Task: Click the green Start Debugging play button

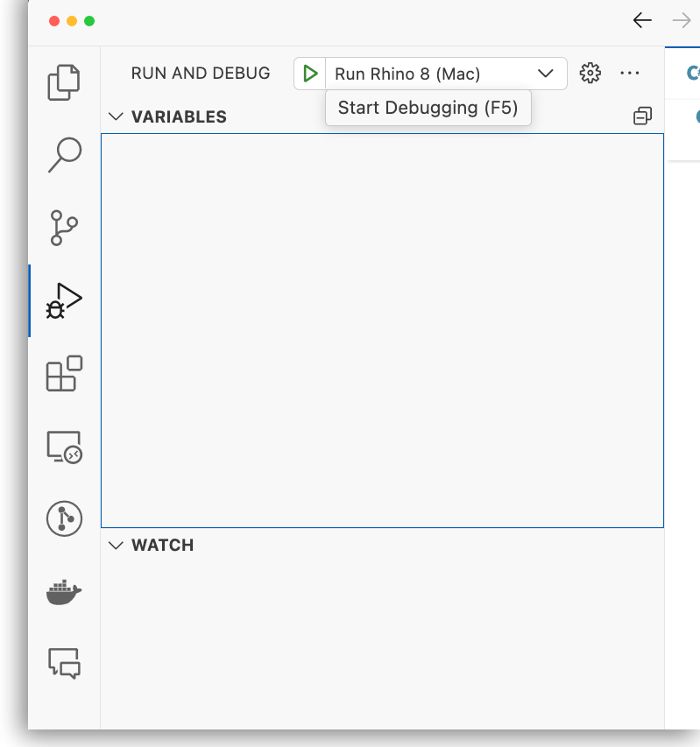Action: point(310,74)
